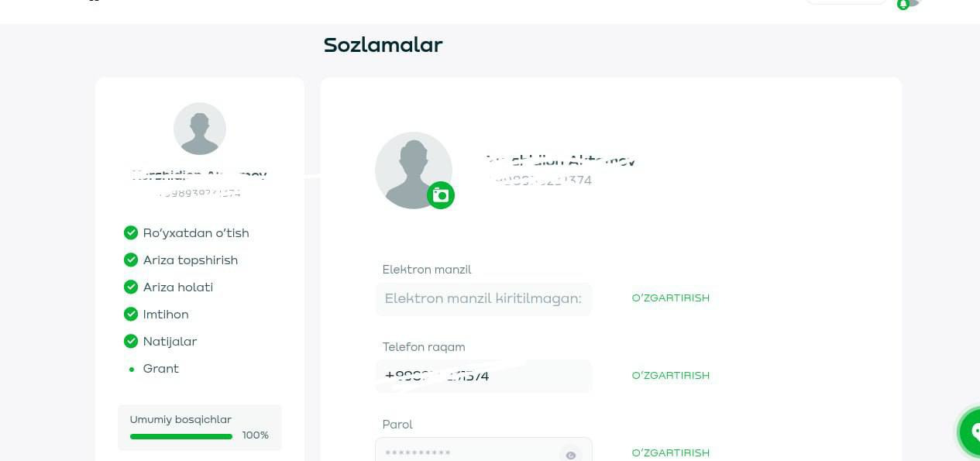The height and width of the screenshot is (461, 980).
Task: Select the Natijalar sidebar item
Action: pyautogui.click(x=170, y=342)
